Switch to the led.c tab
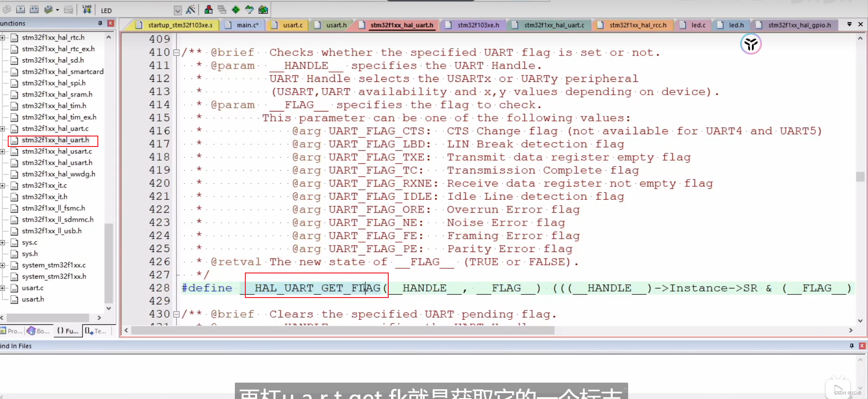Screen dimensions: 868x399 693,25
